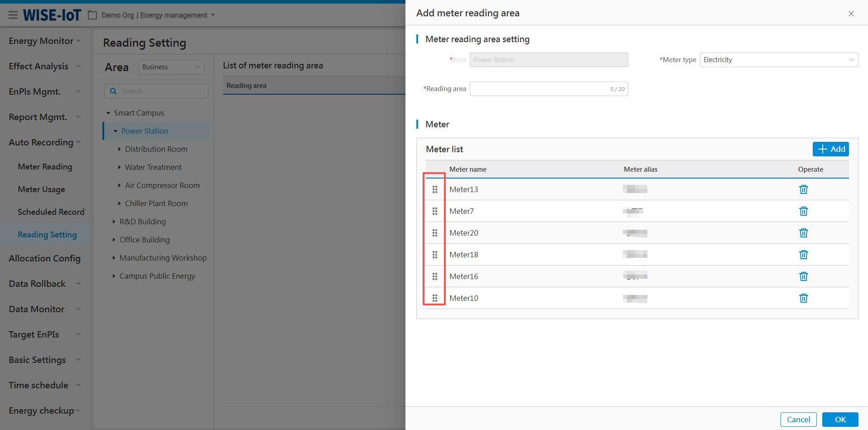Collapse the Smart Campus tree node
This screenshot has width=868, height=430.
click(x=109, y=113)
